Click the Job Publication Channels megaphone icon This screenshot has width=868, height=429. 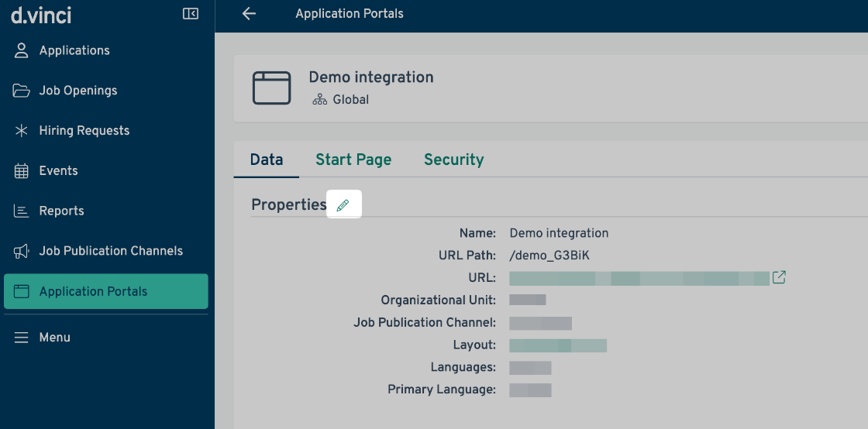(x=22, y=252)
